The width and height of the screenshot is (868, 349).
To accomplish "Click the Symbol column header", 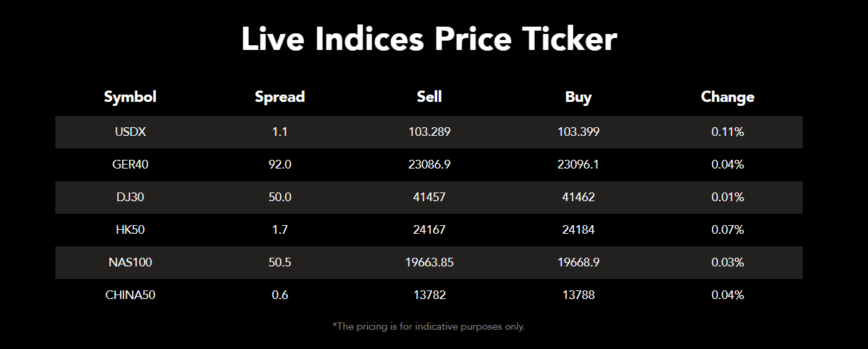I will coord(130,97).
